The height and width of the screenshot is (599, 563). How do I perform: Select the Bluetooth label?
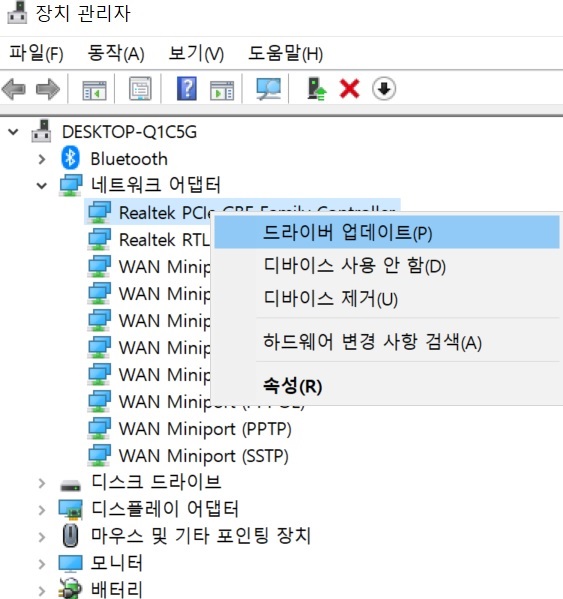pyautogui.click(x=129, y=159)
